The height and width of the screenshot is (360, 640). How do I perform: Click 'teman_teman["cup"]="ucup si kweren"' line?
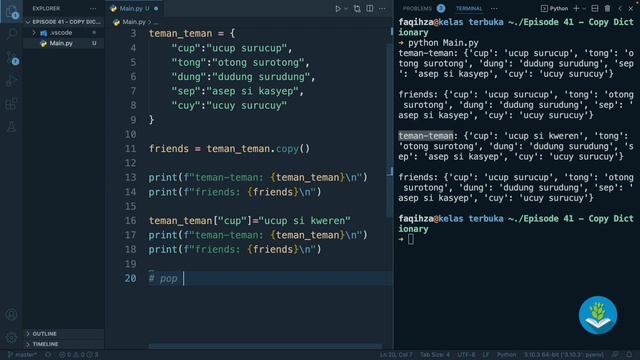pyautogui.click(x=249, y=221)
